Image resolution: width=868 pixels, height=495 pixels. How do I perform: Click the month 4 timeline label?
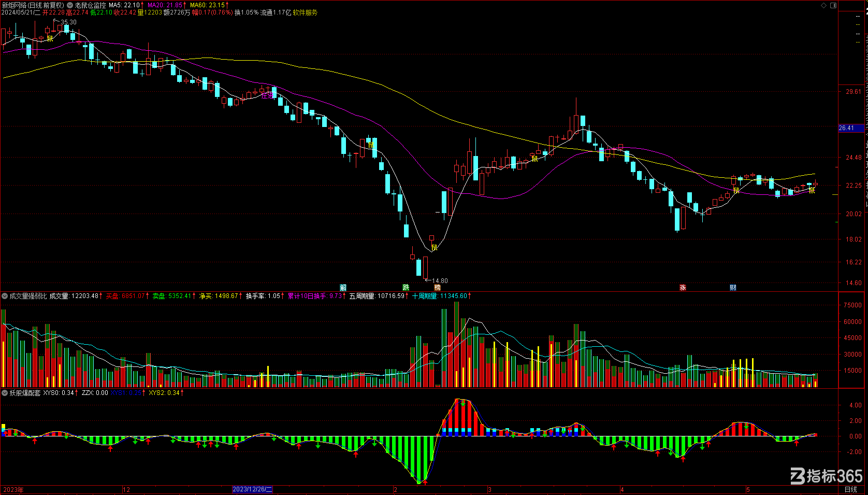(x=623, y=489)
